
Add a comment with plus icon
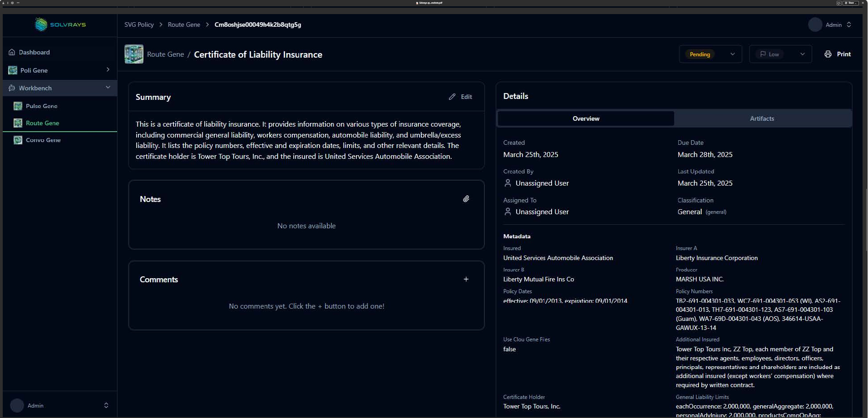click(x=466, y=279)
